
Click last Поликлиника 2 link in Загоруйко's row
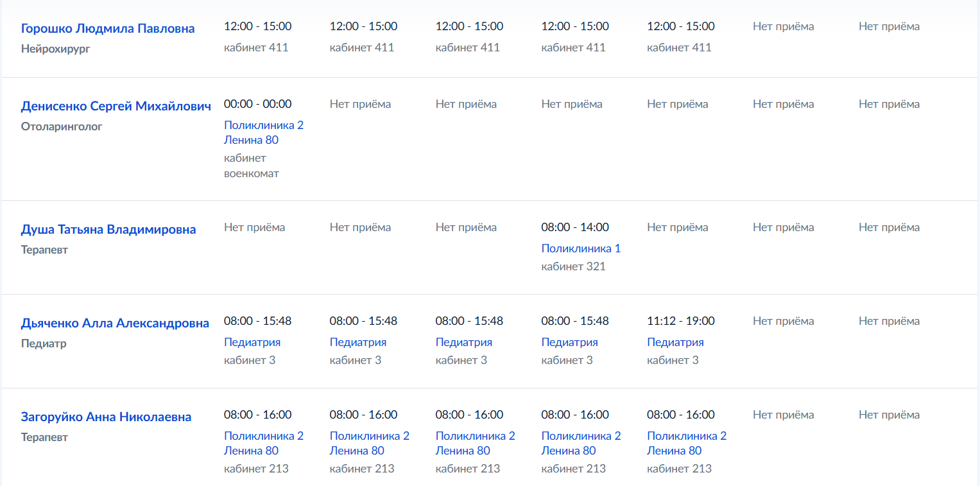(x=687, y=443)
